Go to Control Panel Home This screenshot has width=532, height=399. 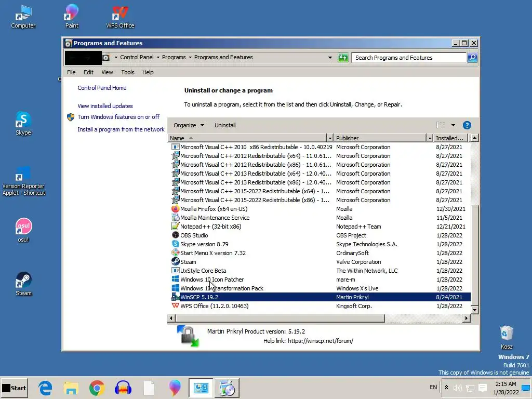[x=102, y=88]
